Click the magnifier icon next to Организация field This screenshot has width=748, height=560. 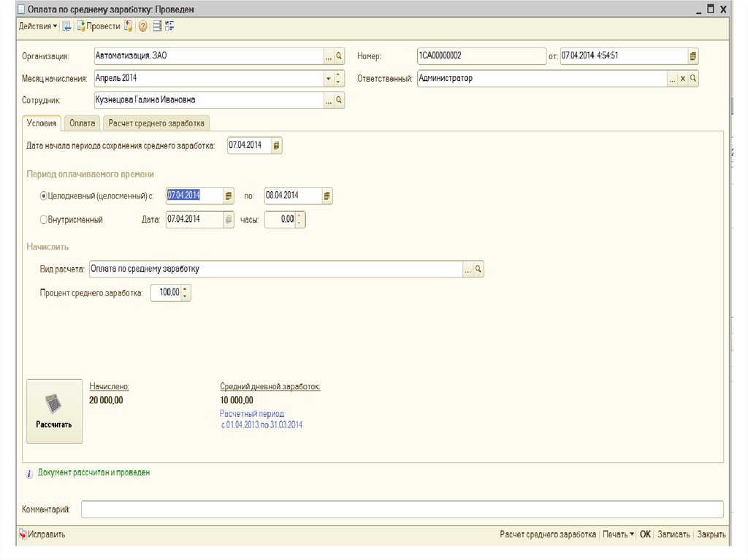coord(339,56)
